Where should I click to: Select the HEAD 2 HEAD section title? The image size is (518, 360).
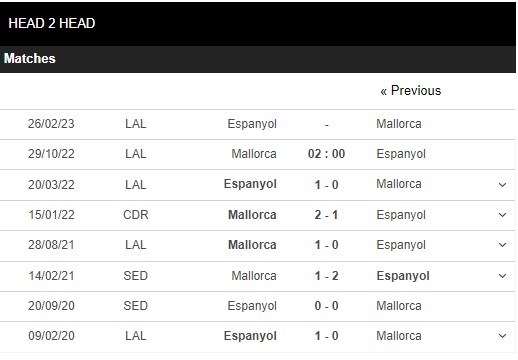pos(52,23)
